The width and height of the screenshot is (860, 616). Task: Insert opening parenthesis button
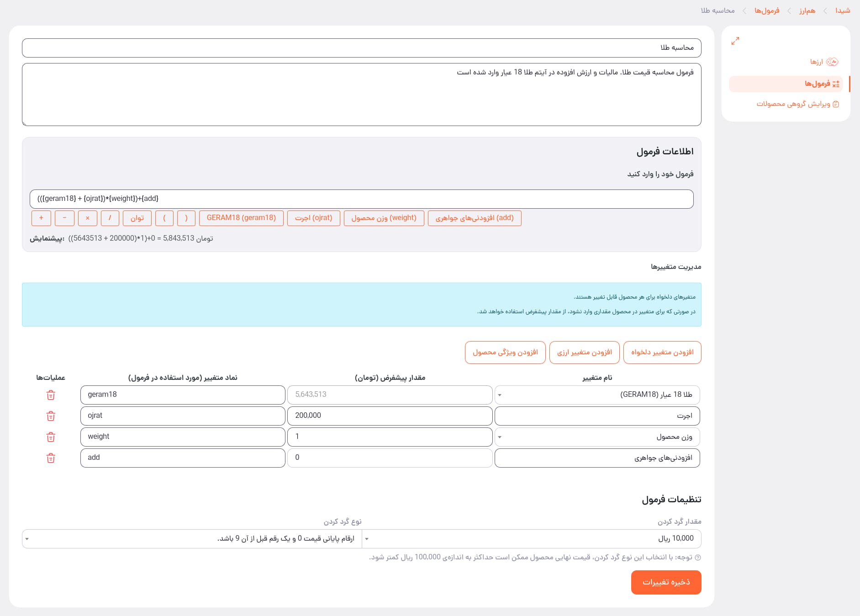pyautogui.click(x=164, y=218)
